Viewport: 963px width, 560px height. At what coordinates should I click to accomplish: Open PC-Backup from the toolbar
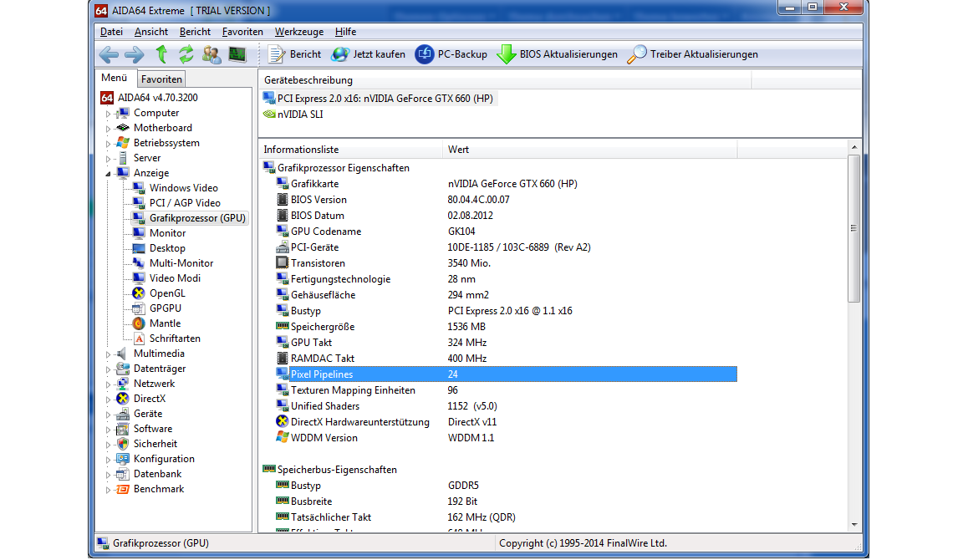[x=451, y=54]
